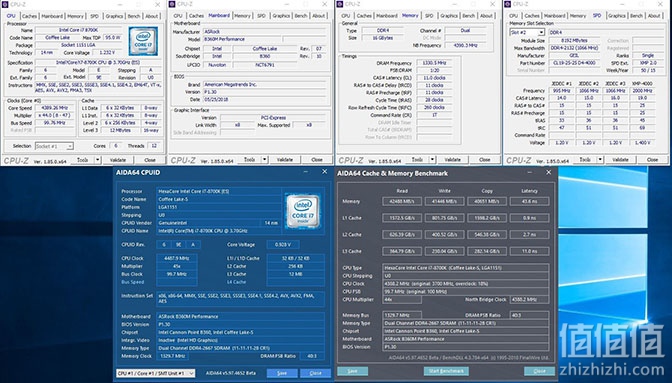This screenshot has width=672, height=383.
Task: Click "GenuineIntel" CPUID Vendor field
Action: pyautogui.click(x=207, y=223)
